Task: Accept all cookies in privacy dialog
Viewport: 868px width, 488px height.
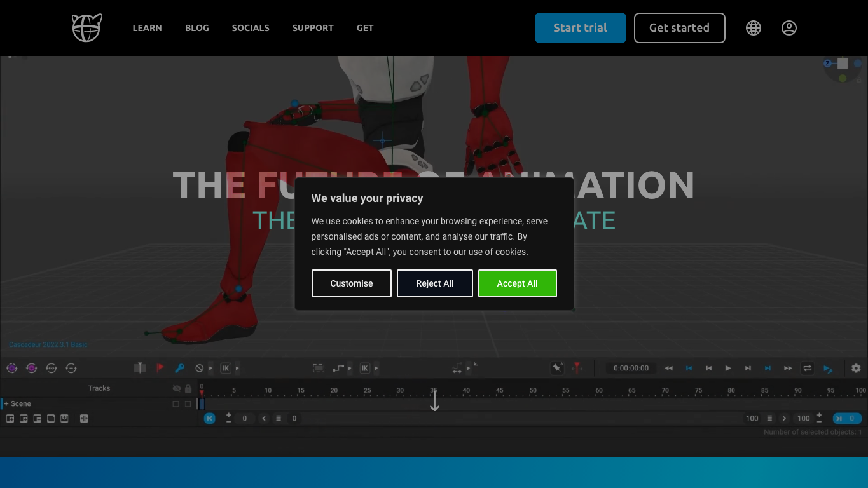Action: [x=518, y=283]
